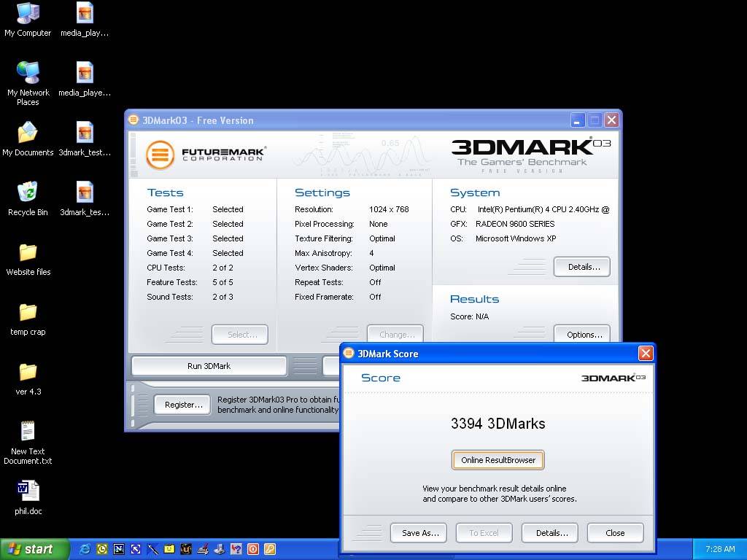The height and width of the screenshot is (560, 747).
Task: Click the Pixel Processing value None
Action: tap(379, 224)
